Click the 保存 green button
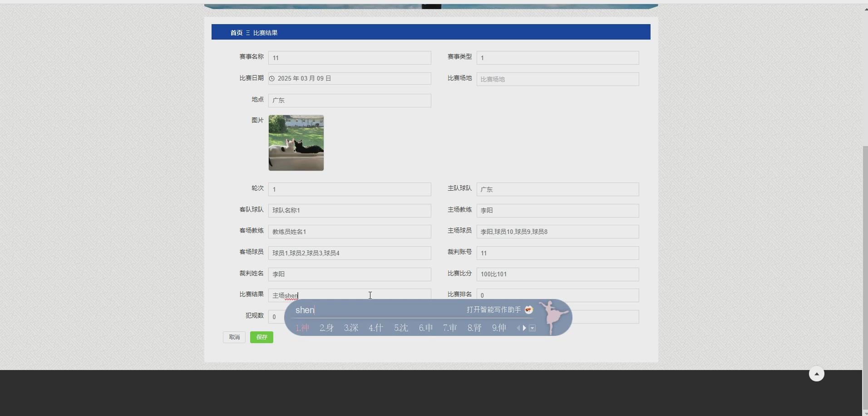 coord(261,337)
